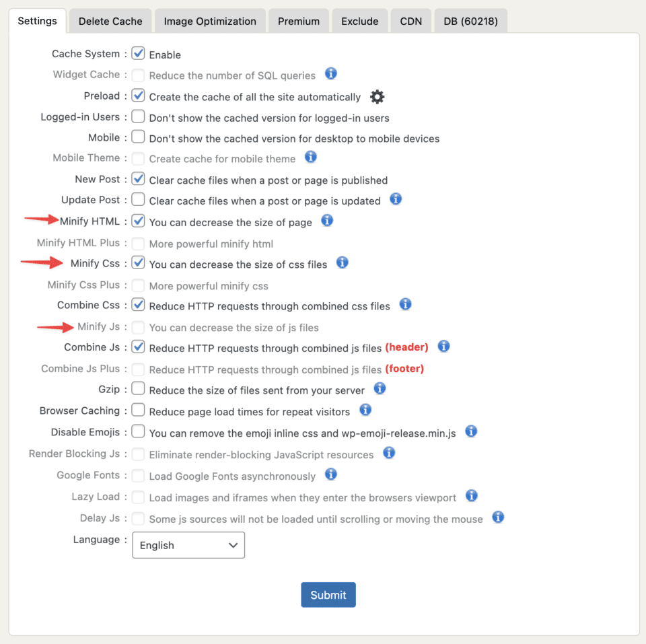
Task: Click the info icon next to Gzip
Action: point(380,388)
